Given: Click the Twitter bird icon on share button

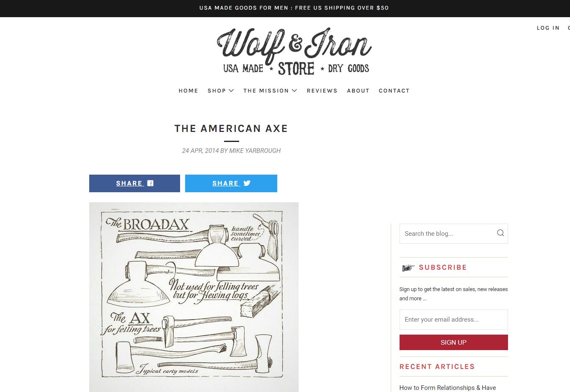Looking at the screenshot, I should click(247, 183).
